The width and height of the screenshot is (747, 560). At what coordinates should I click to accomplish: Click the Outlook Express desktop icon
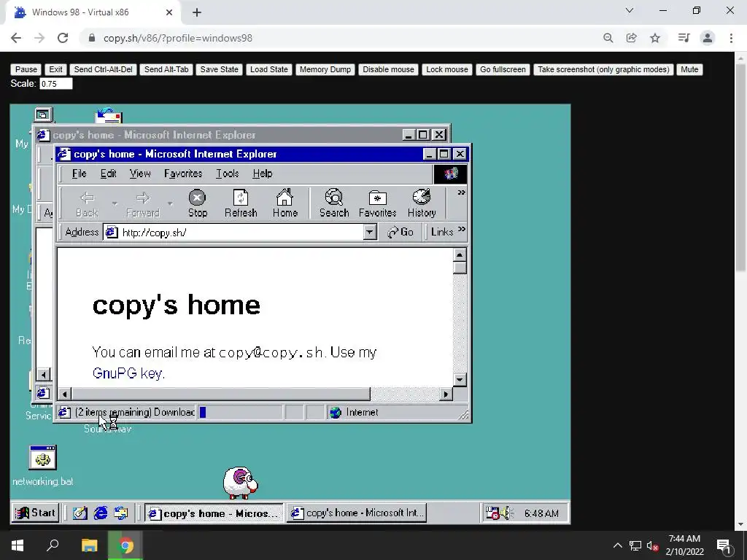[x=109, y=115]
